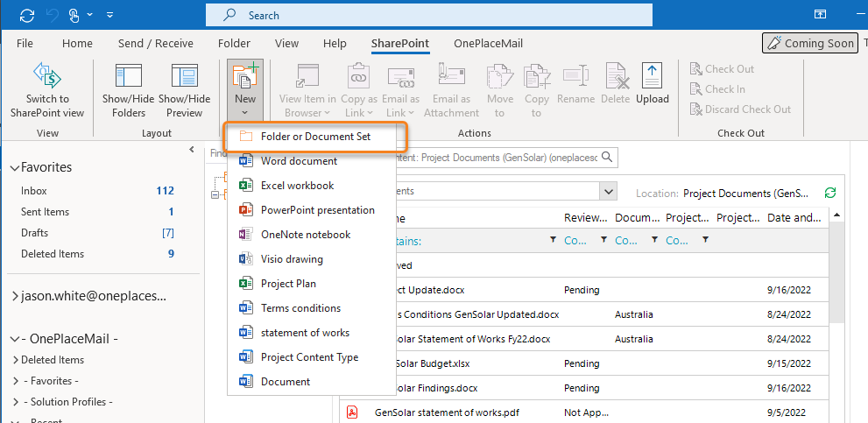Open the View ribbon tab
This screenshot has width=868, height=423.
click(286, 43)
